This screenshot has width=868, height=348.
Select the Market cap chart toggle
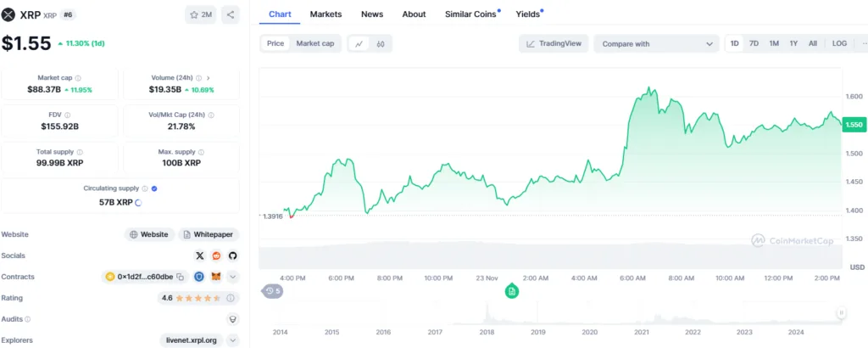(315, 43)
